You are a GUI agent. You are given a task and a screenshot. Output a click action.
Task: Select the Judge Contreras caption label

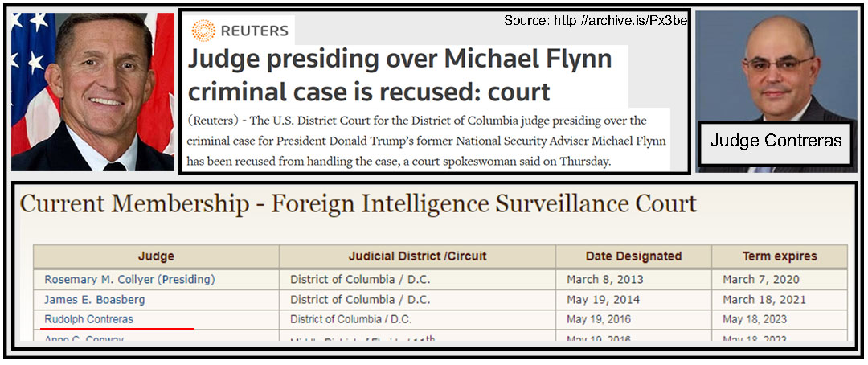(x=776, y=141)
